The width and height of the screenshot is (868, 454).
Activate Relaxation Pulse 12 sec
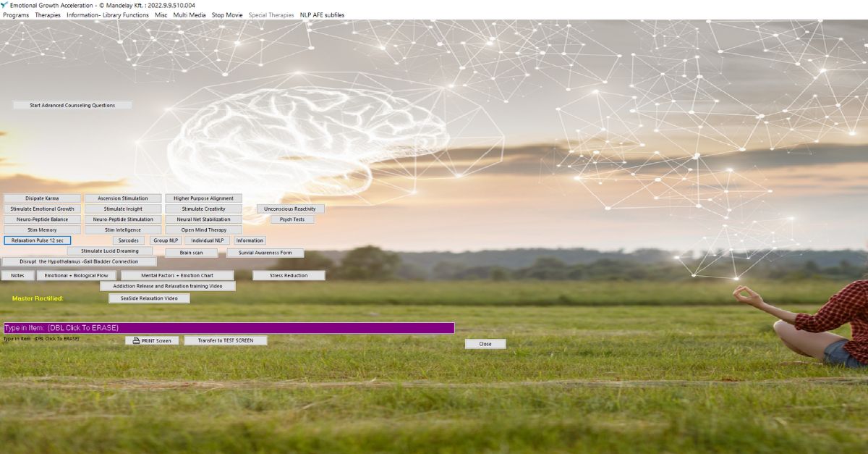38,240
